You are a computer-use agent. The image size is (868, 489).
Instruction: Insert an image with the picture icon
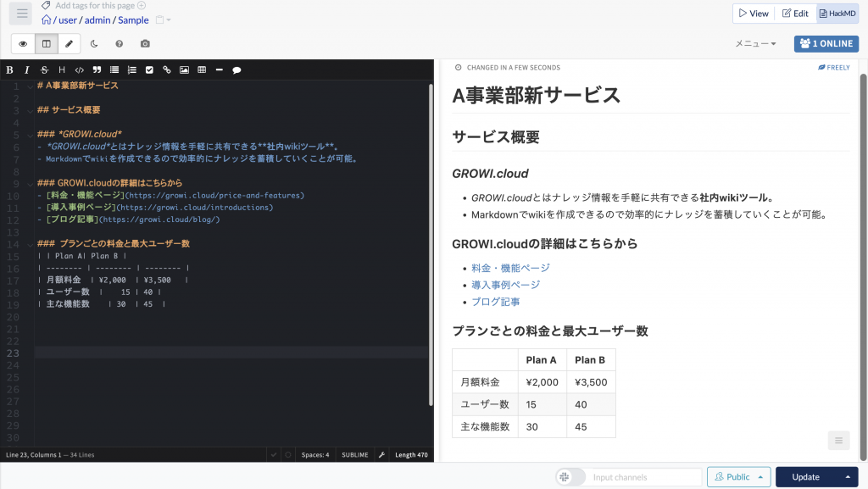184,69
